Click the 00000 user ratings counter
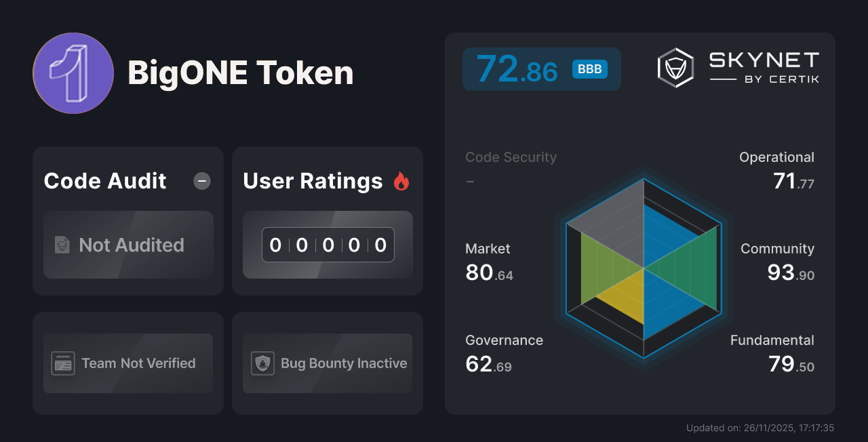The height and width of the screenshot is (442, 868). pos(328,245)
